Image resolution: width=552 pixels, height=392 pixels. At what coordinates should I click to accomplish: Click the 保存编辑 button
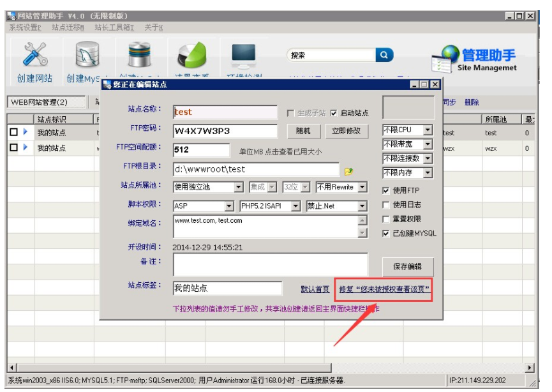[408, 267]
